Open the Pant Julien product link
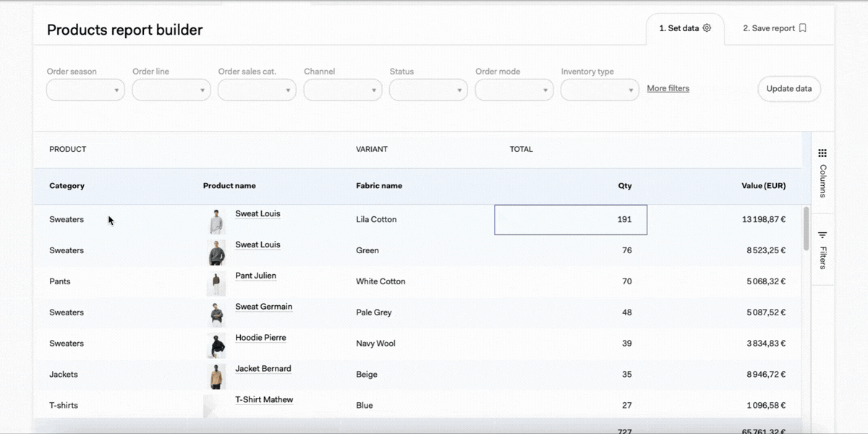The width and height of the screenshot is (868, 434). pyautogui.click(x=255, y=276)
